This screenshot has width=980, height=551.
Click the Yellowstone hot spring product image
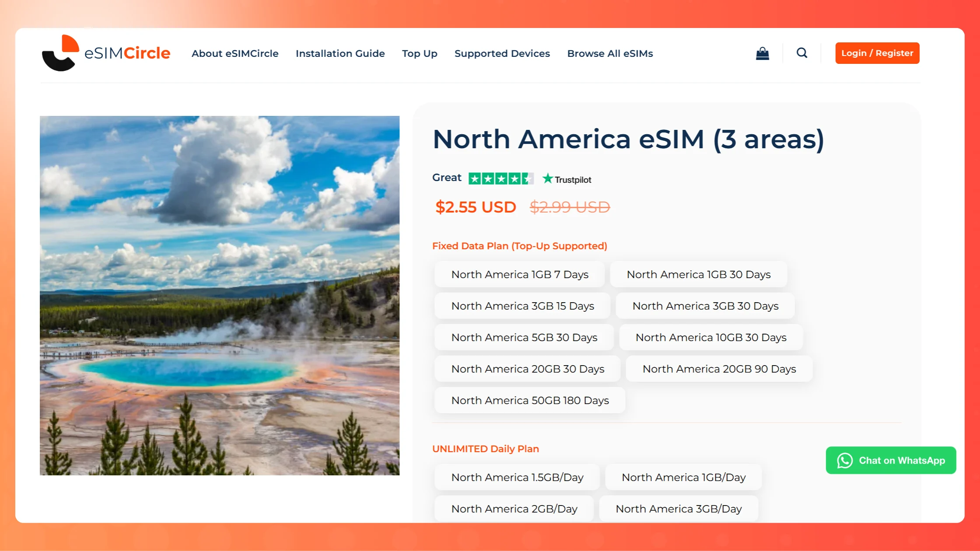point(219,295)
